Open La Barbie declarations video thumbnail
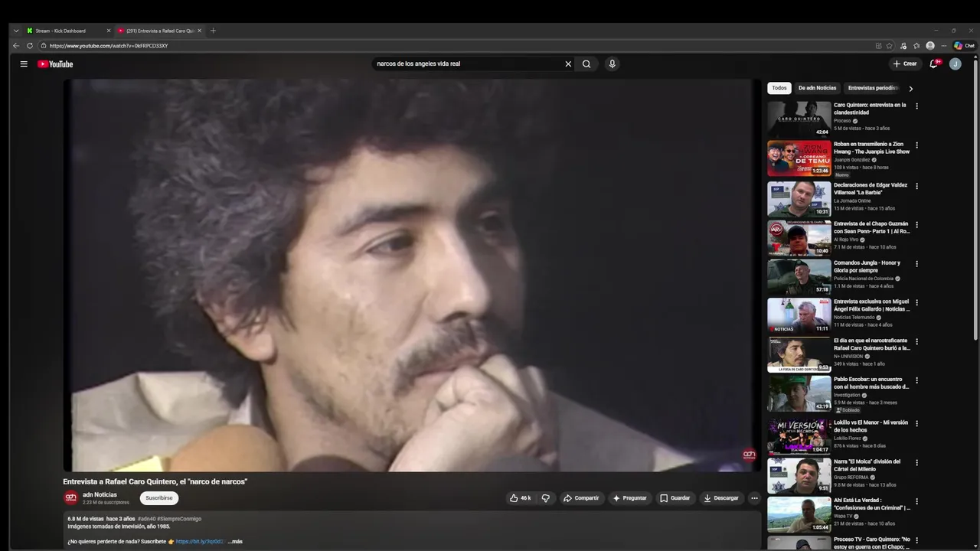 799,199
